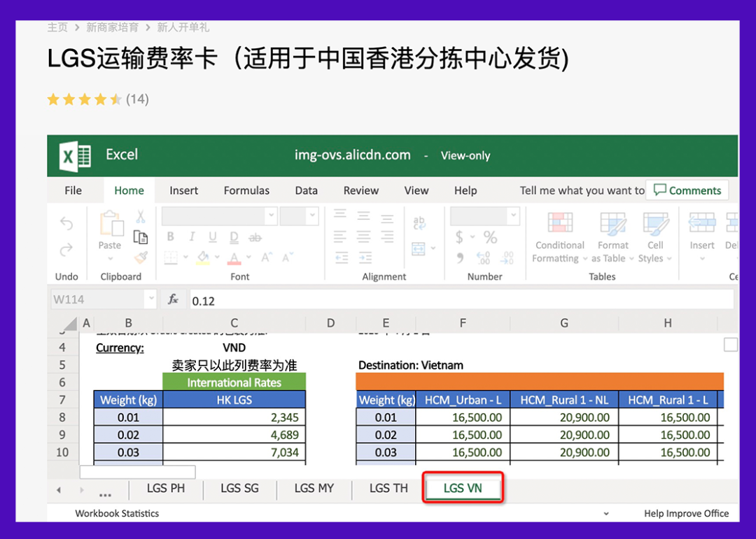
Task: Click the Name Box showing W114
Action: [x=97, y=300]
